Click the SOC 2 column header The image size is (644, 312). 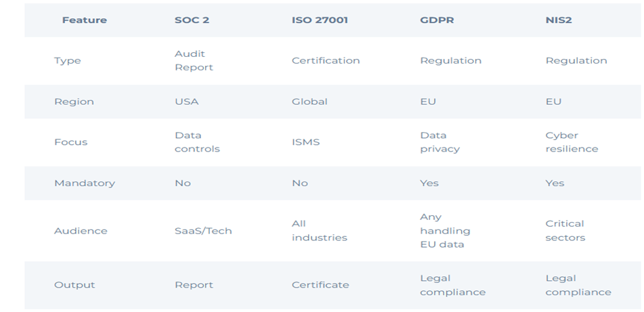(192, 20)
